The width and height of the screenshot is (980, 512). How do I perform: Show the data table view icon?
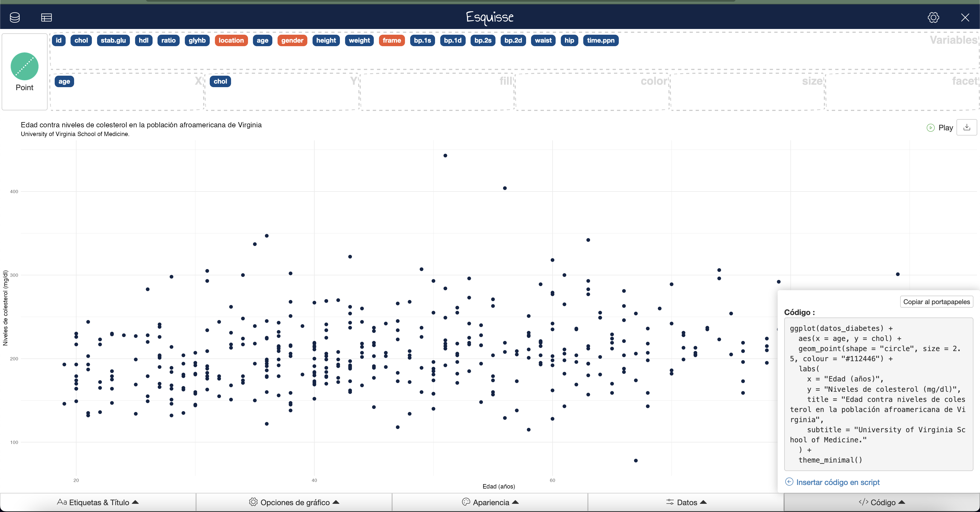[x=46, y=17]
